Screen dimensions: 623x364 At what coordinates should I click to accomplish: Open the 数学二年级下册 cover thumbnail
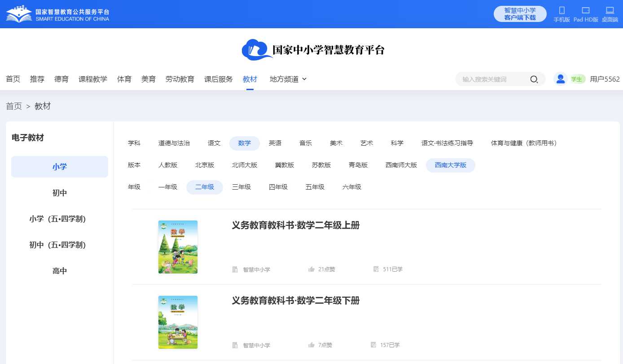[178, 322]
